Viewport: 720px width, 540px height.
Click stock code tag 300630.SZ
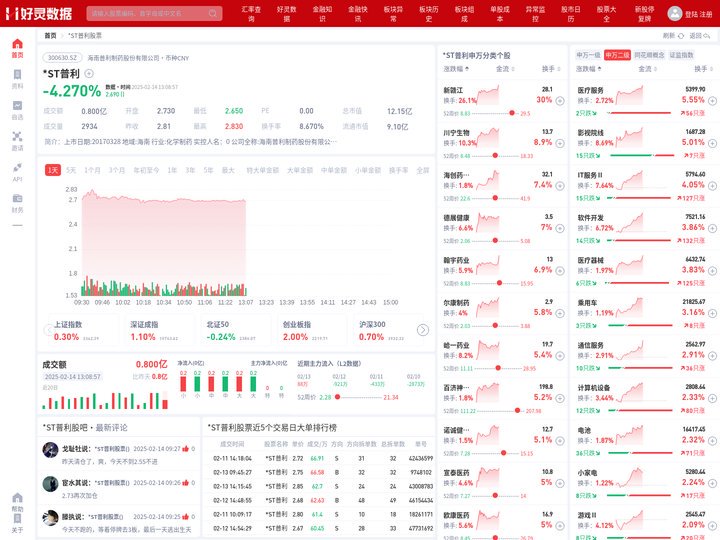[62, 58]
